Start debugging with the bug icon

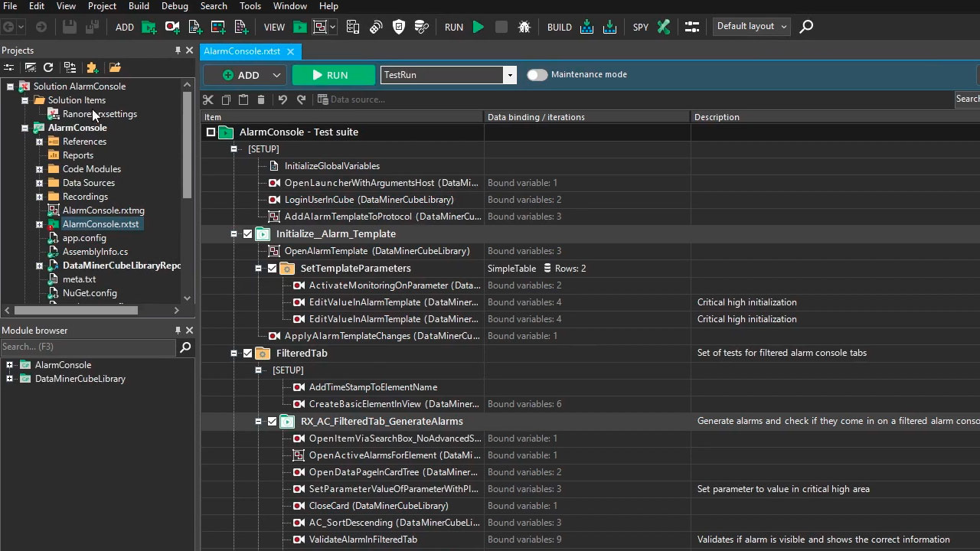coord(524,27)
